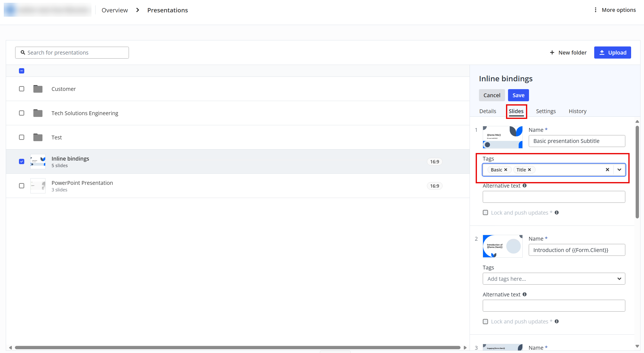
Task: Create a New folder
Action: point(568,53)
